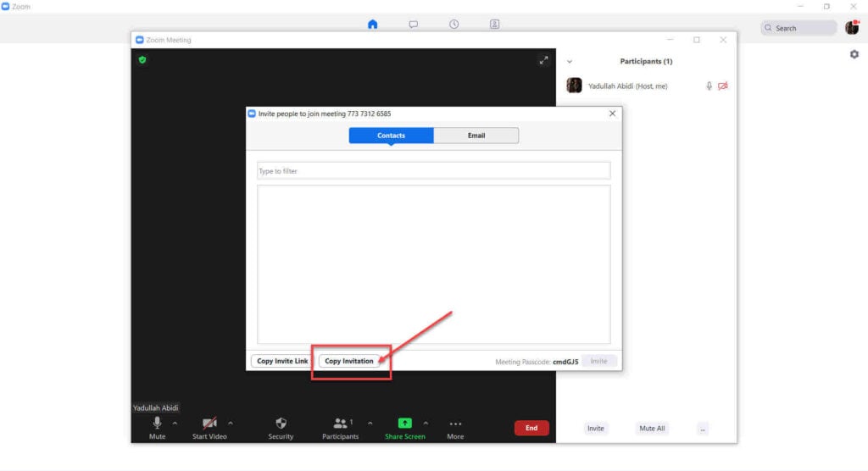Open audio options caret next to Mute
Viewport: 868px width, 471px height.
click(175, 424)
